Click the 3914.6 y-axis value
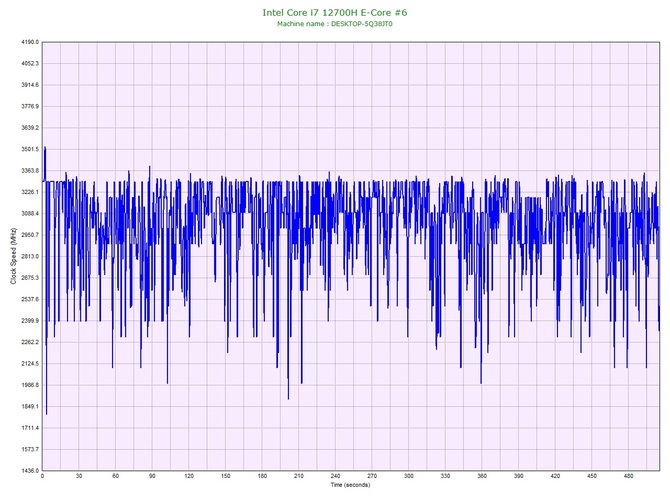 30,85
